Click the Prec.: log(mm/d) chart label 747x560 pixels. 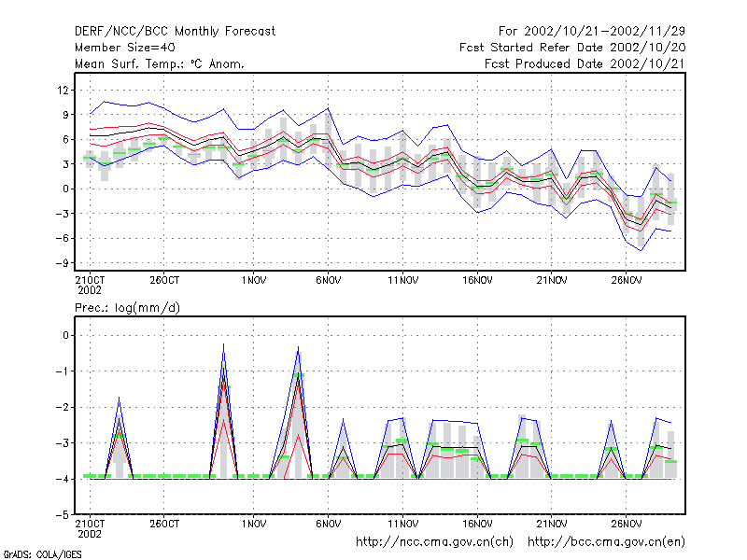pyautogui.click(x=127, y=308)
